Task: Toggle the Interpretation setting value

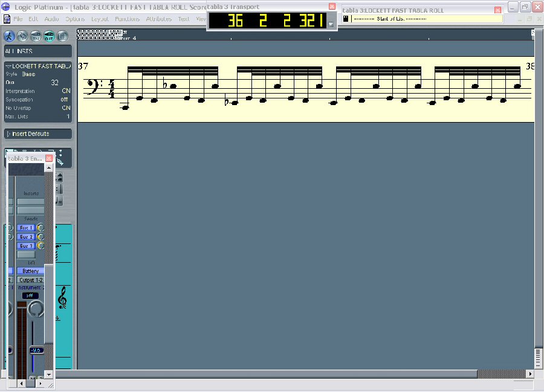Action: 66,91
